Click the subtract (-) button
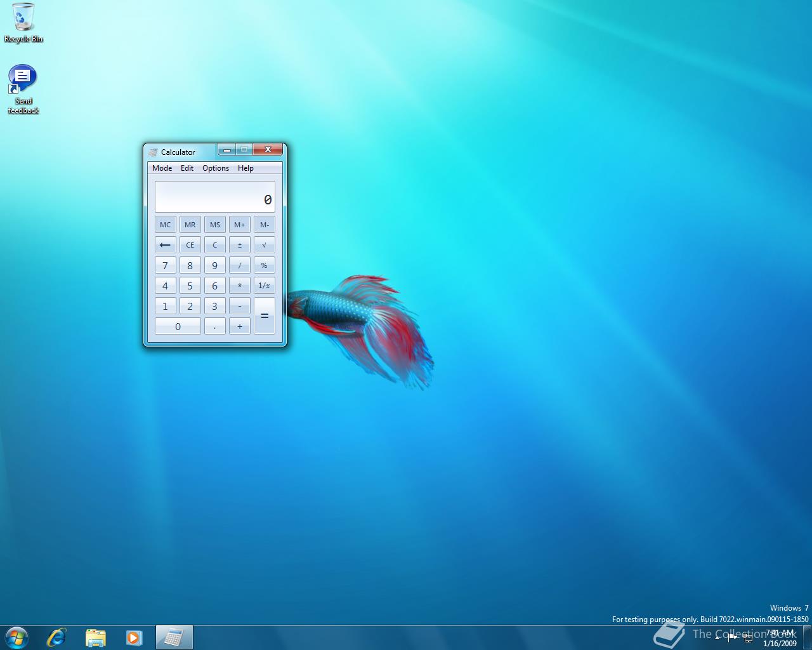 click(x=240, y=306)
